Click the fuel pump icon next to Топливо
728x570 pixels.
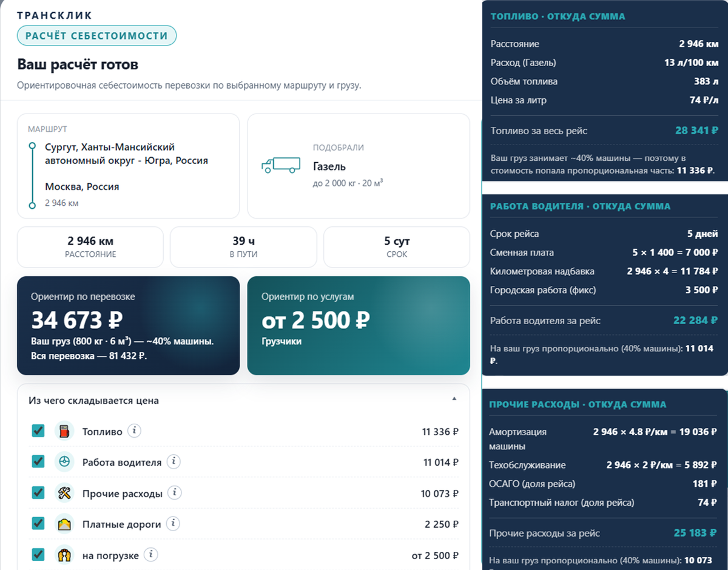pos(64,431)
